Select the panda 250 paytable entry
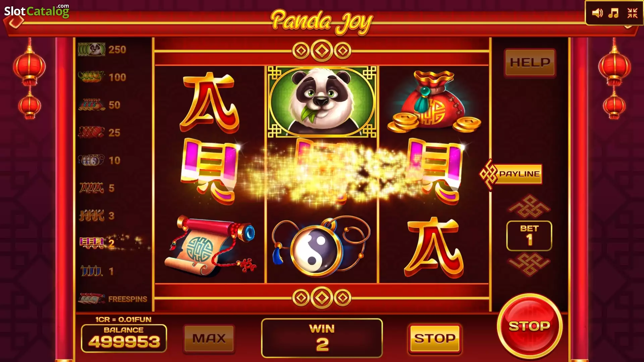 [x=102, y=50]
